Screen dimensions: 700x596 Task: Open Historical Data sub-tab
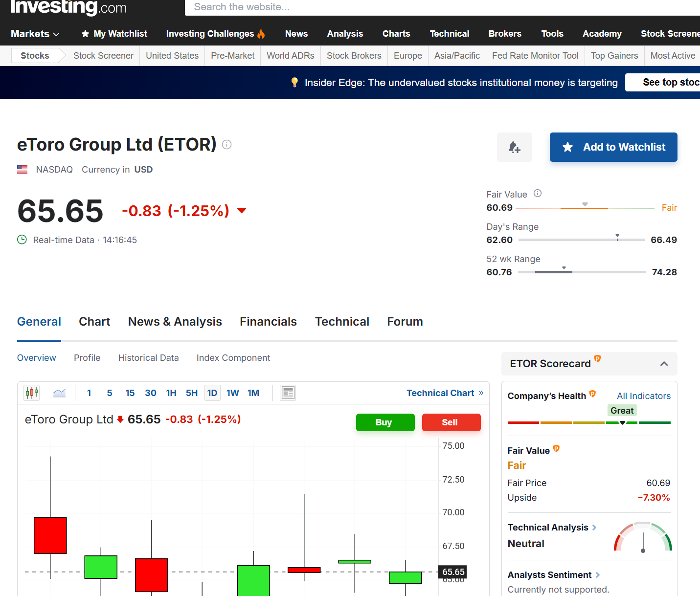149,358
